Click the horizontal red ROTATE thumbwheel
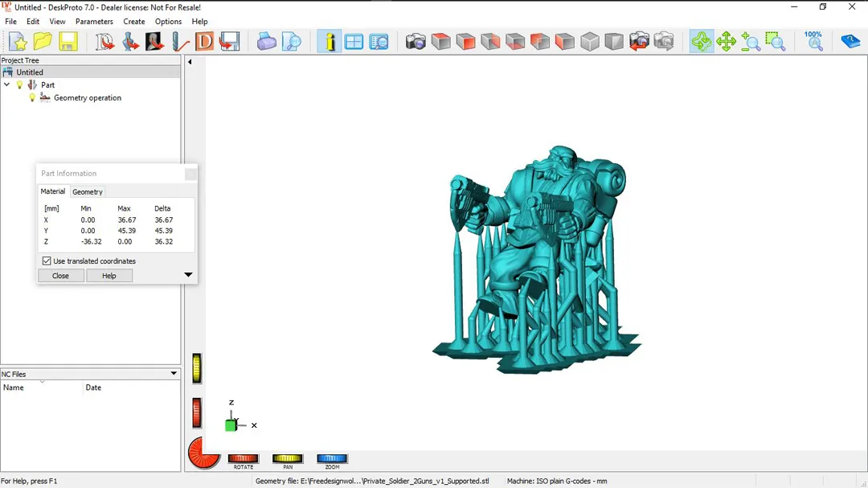This screenshot has width=868, height=488. 243,458
